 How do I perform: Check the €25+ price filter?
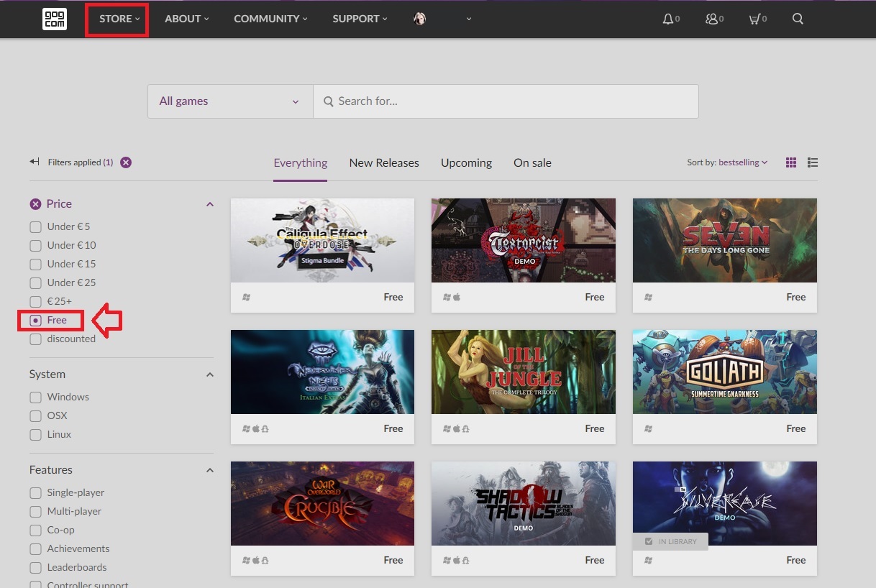click(x=35, y=302)
